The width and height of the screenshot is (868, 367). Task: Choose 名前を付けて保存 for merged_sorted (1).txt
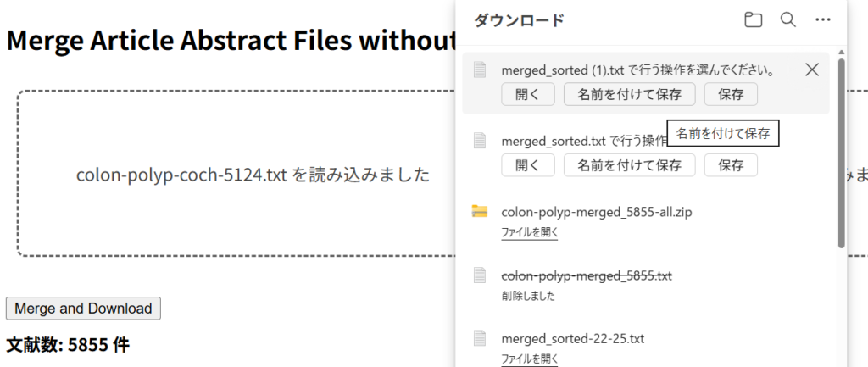click(629, 94)
